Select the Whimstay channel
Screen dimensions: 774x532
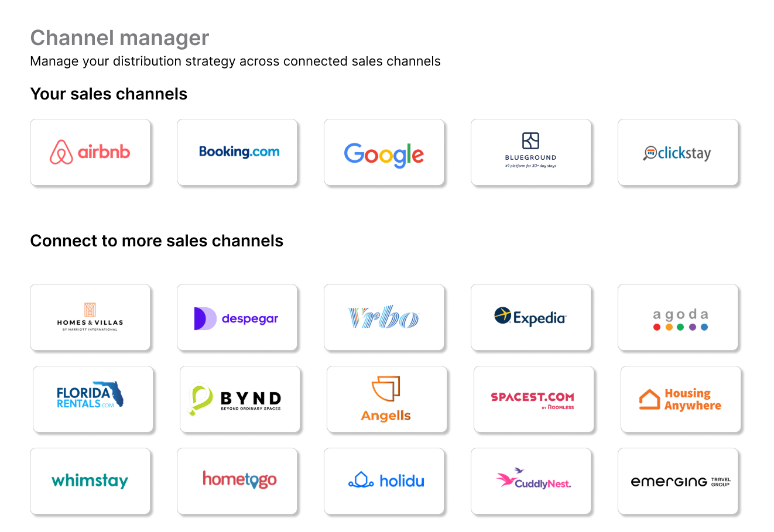click(x=90, y=481)
